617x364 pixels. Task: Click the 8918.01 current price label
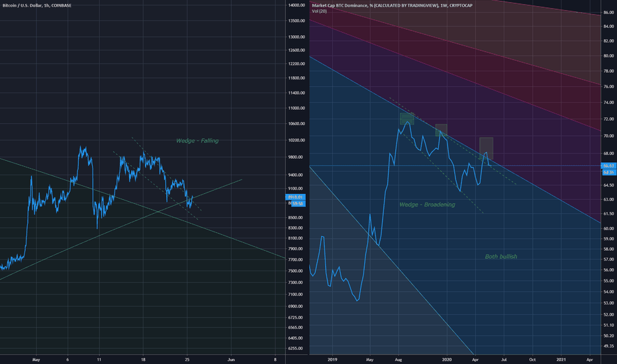click(295, 197)
